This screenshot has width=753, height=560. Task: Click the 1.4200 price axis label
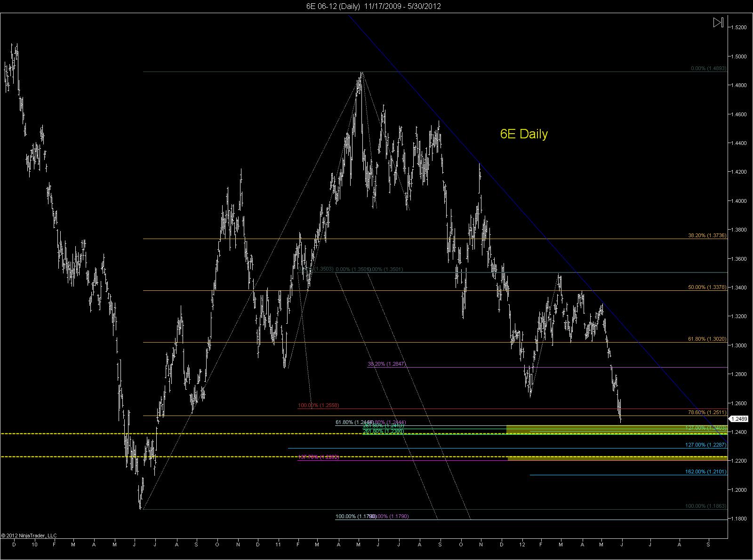pos(738,172)
